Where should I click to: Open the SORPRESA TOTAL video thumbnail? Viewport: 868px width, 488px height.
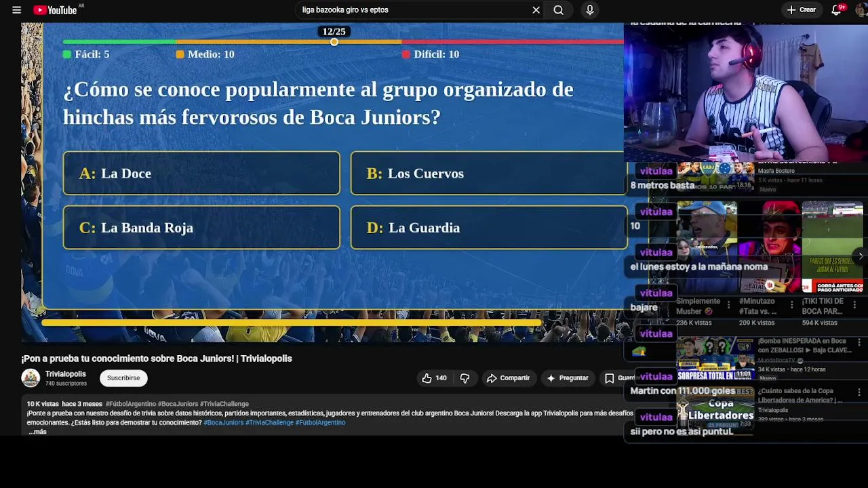click(x=715, y=359)
